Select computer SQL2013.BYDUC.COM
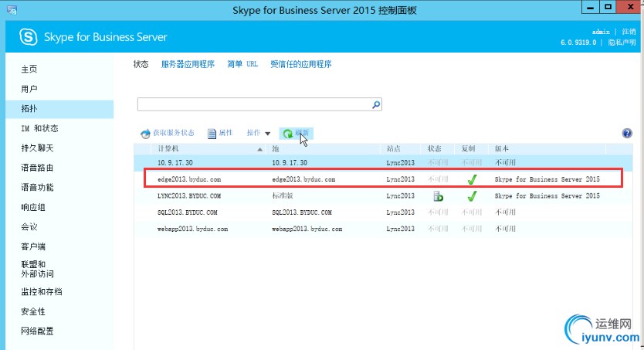The height and width of the screenshot is (350, 644). [x=188, y=212]
